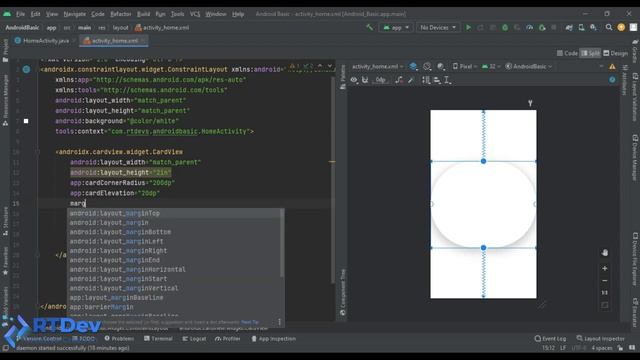640x360 pixels.
Task: Click the night mode selector icon
Action: 440,66
